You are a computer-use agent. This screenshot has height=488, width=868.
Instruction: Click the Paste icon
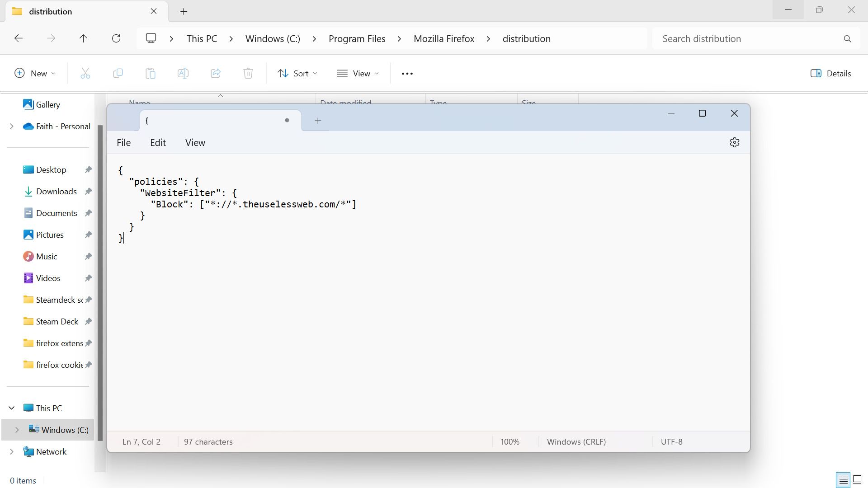[150, 73]
